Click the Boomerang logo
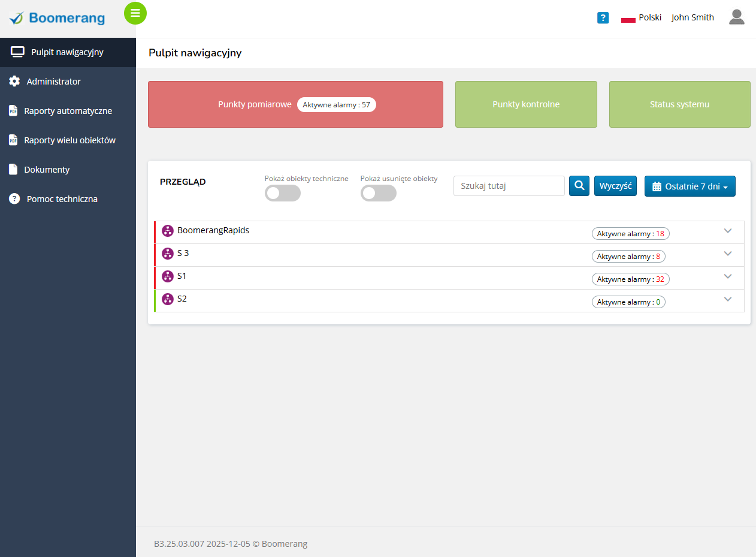The width and height of the screenshot is (756, 557). [58, 19]
